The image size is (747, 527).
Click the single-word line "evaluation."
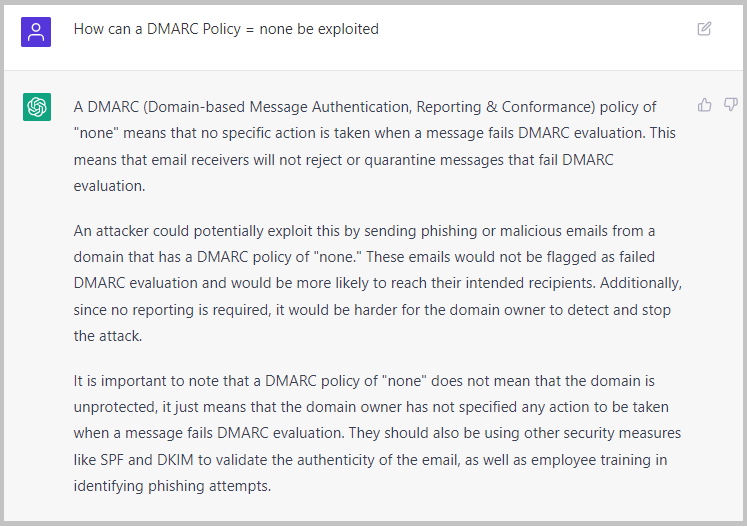point(109,186)
